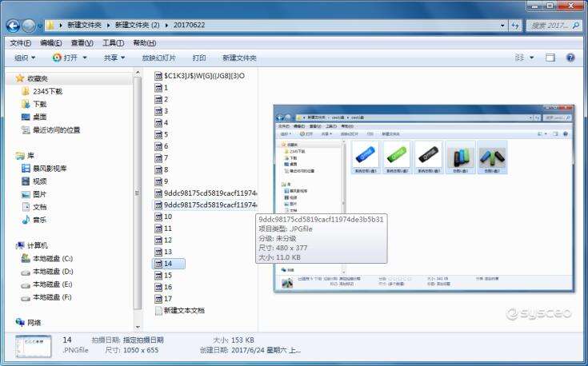588x366 pixels.
Task: Open recent pages dropdown next to Forward
Action: click(x=40, y=26)
